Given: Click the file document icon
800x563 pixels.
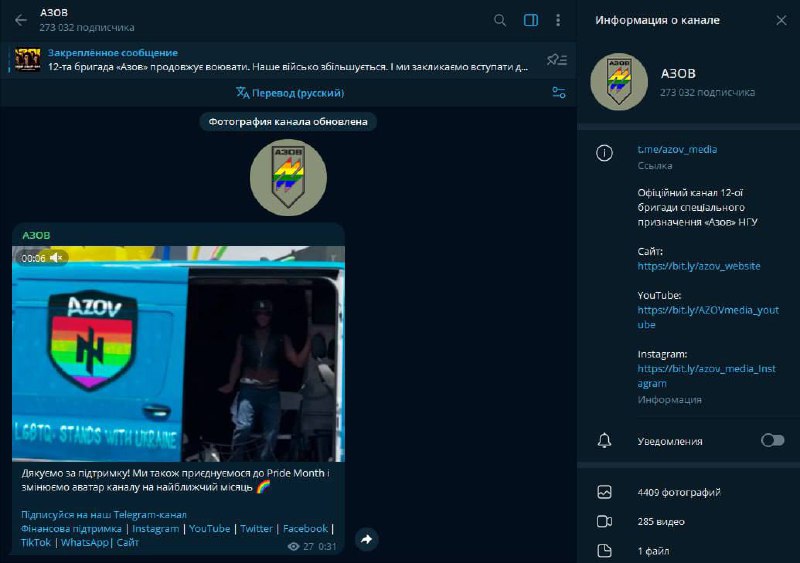Looking at the screenshot, I should (x=605, y=551).
